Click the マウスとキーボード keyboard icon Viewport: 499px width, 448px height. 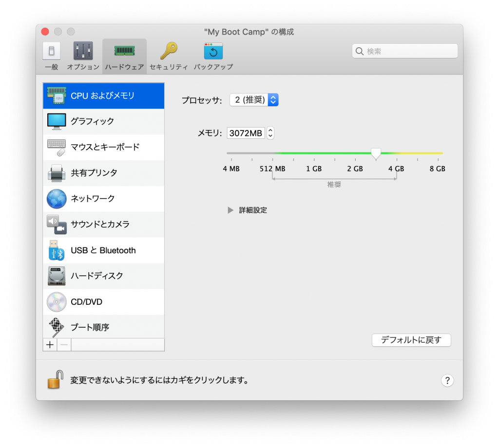57,147
